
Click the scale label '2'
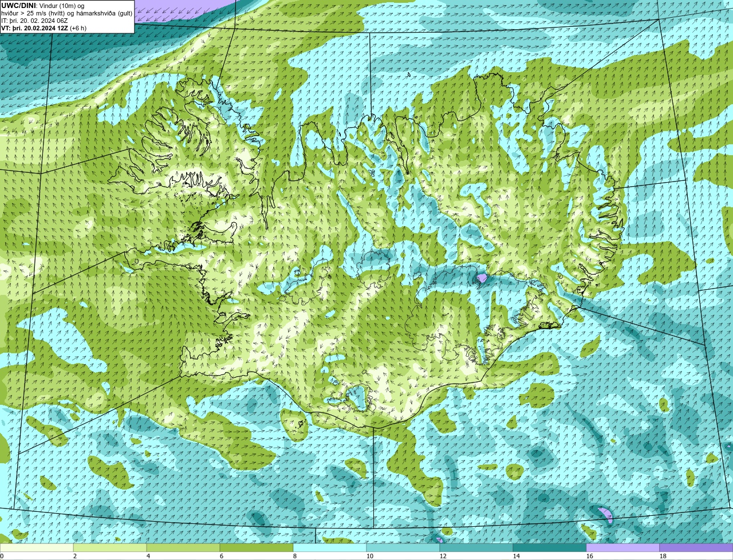tap(75, 556)
